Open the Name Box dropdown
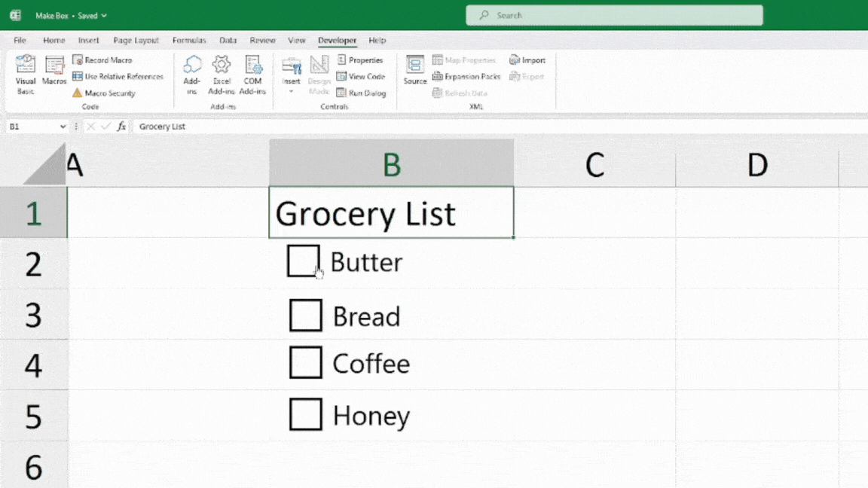Viewport: 868px width, 488px height. [63, 127]
